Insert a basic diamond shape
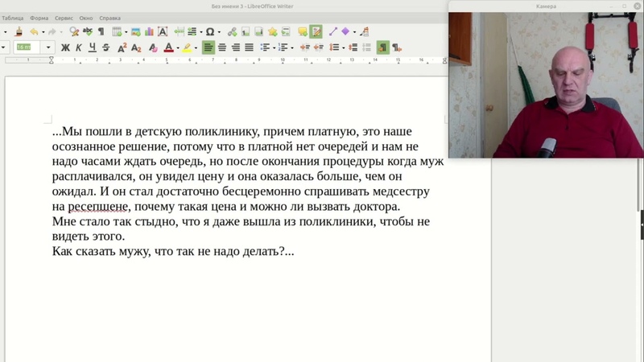 345,31
